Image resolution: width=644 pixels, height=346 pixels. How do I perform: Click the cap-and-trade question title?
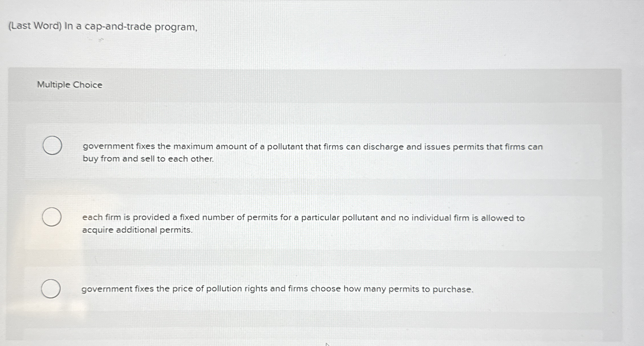tap(104, 26)
